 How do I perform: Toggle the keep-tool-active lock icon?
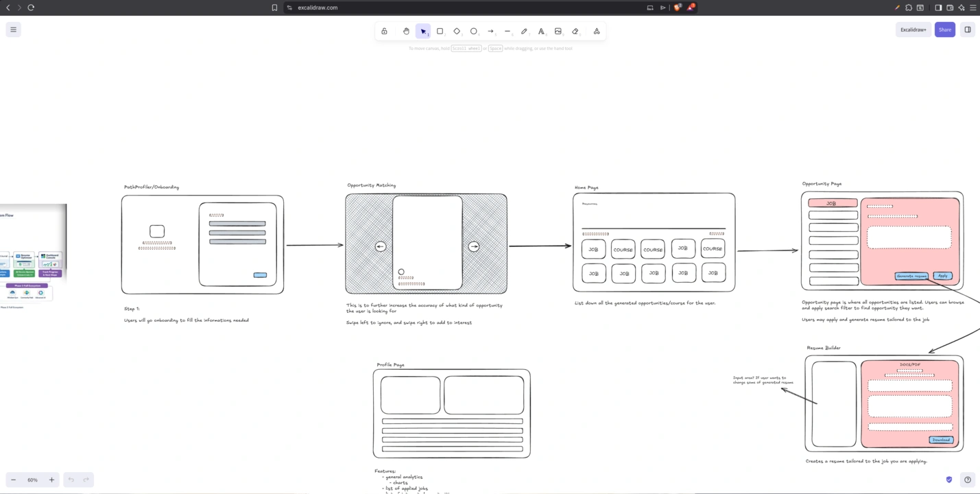(x=384, y=31)
